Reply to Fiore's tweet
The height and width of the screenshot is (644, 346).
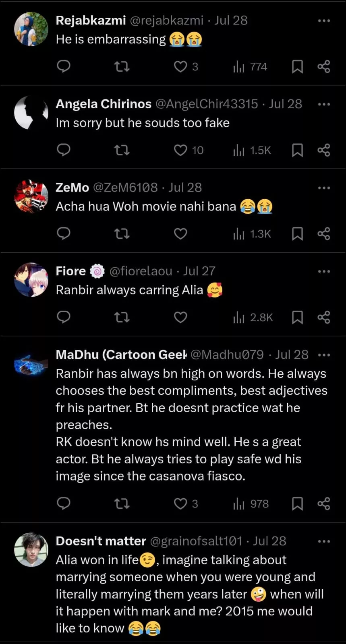point(64,318)
